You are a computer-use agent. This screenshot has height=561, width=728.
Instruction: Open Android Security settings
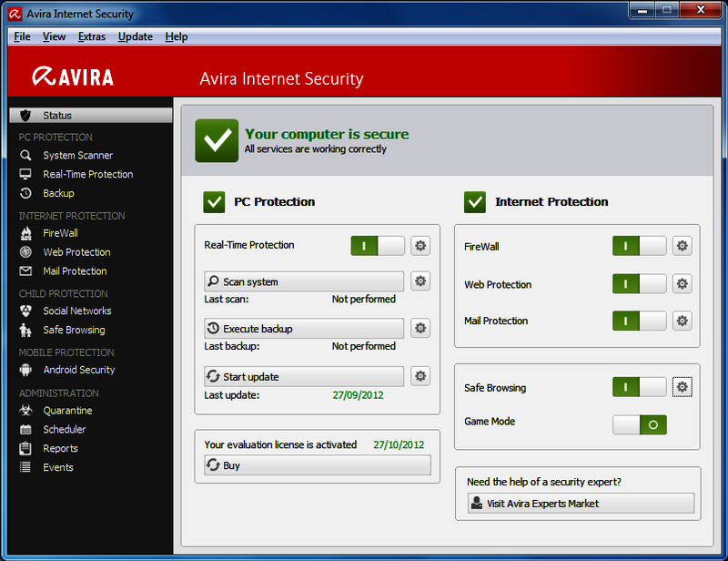(79, 370)
